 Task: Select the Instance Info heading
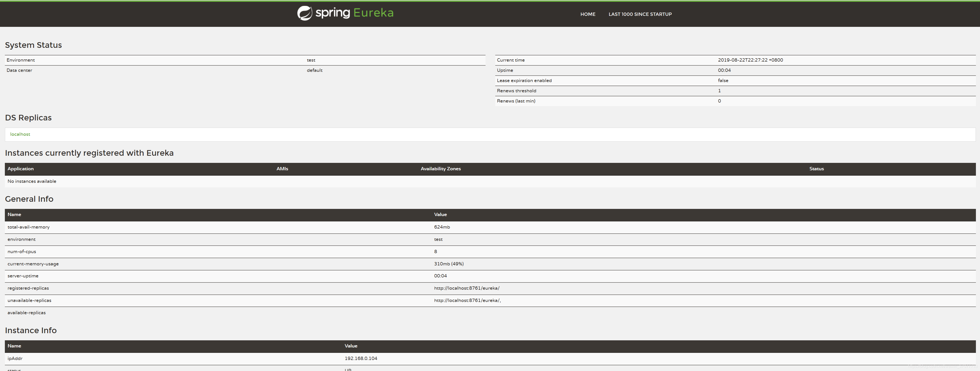pyautogui.click(x=31, y=330)
